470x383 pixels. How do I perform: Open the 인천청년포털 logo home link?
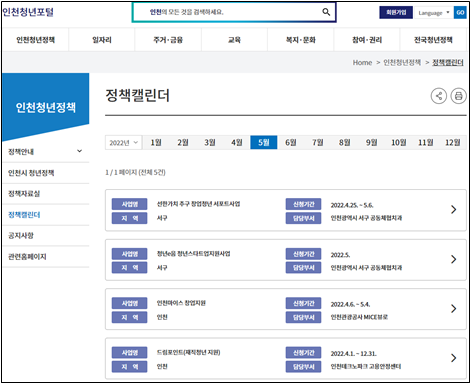[x=28, y=12]
